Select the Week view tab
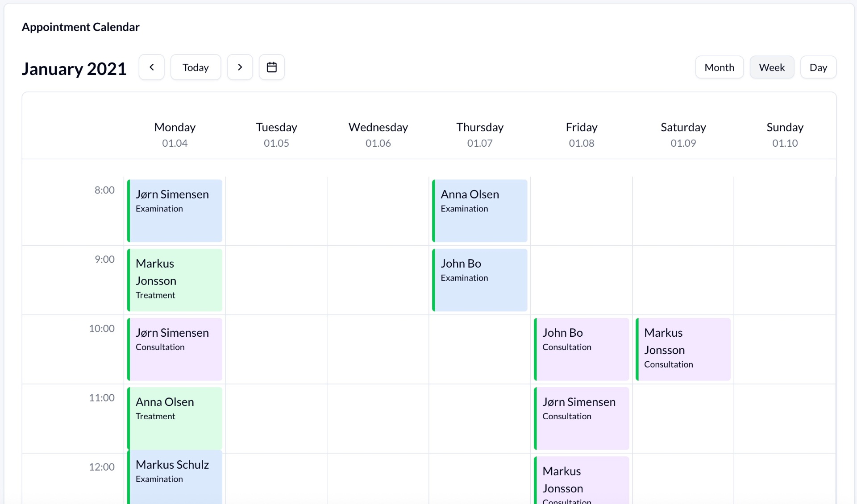The width and height of the screenshot is (857, 504). pyautogui.click(x=772, y=67)
